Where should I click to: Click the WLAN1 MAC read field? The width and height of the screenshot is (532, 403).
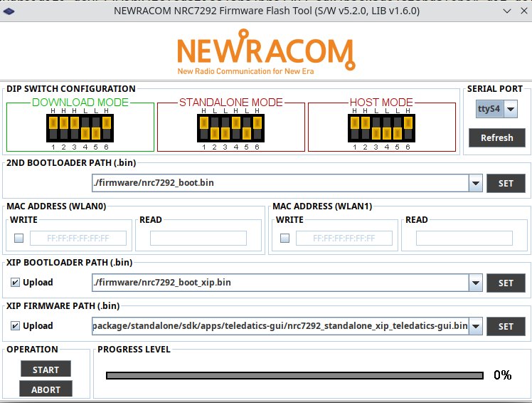(x=464, y=238)
